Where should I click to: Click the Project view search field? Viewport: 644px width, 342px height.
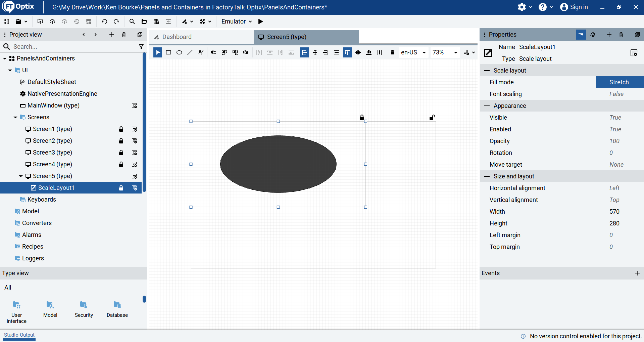[x=70, y=47]
